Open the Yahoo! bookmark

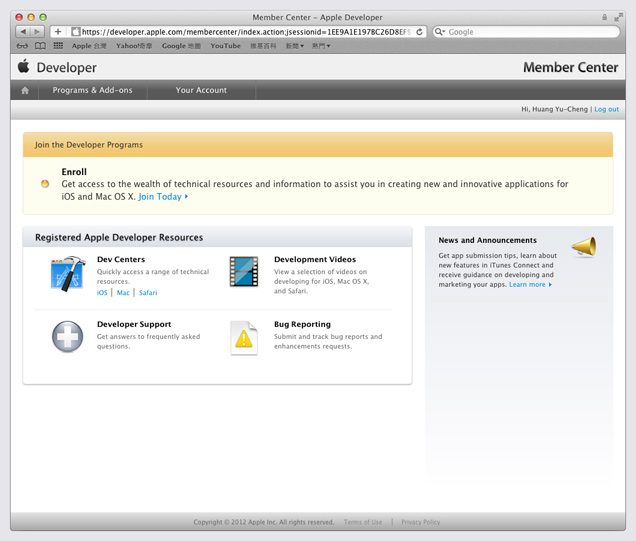click(134, 46)
